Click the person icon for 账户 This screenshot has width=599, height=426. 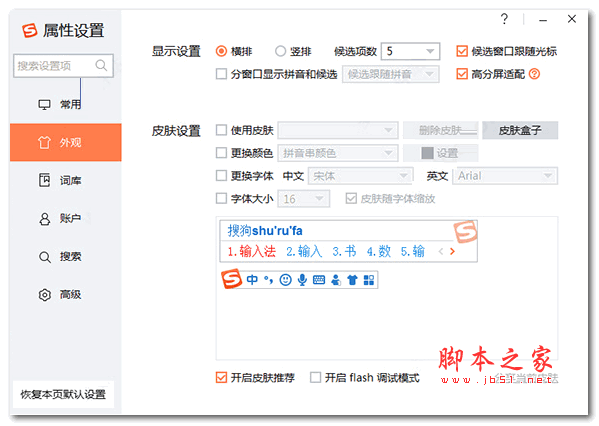pyautogui.click(x=45, y=219)
